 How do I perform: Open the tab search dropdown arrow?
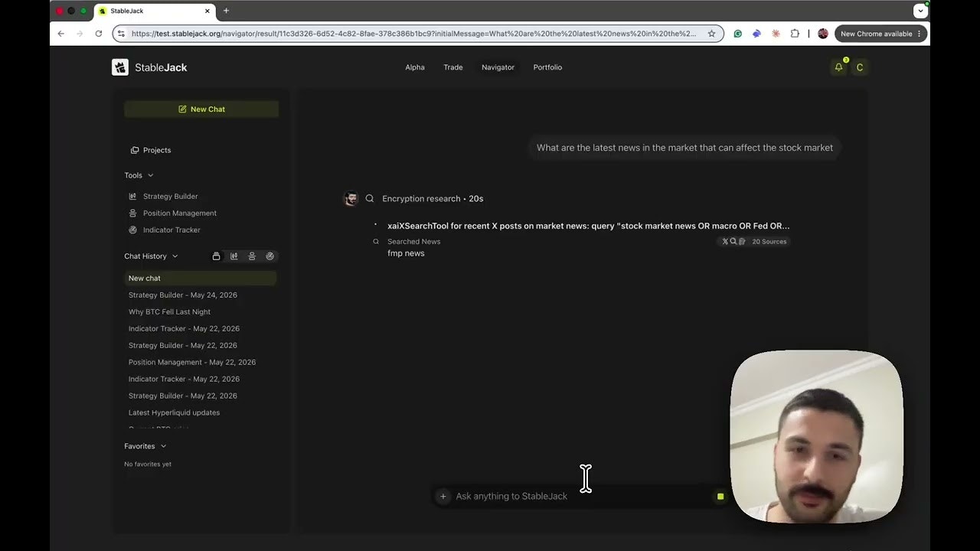(920, 11)
